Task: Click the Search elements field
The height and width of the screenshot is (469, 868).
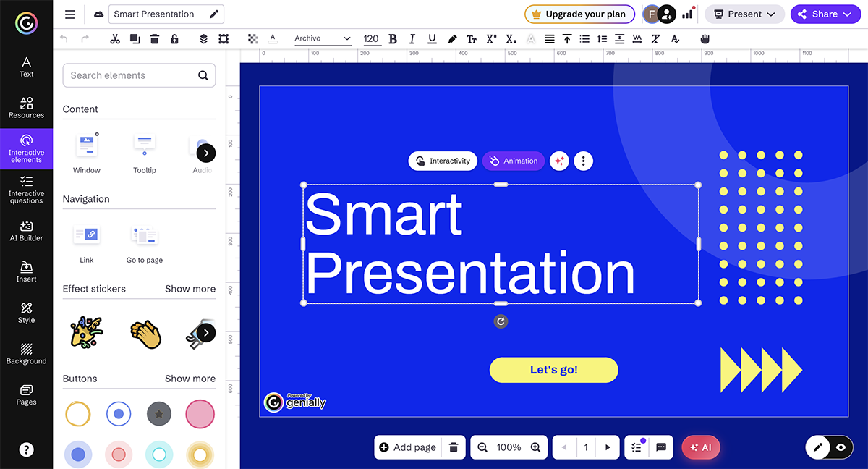Action: 139,75
